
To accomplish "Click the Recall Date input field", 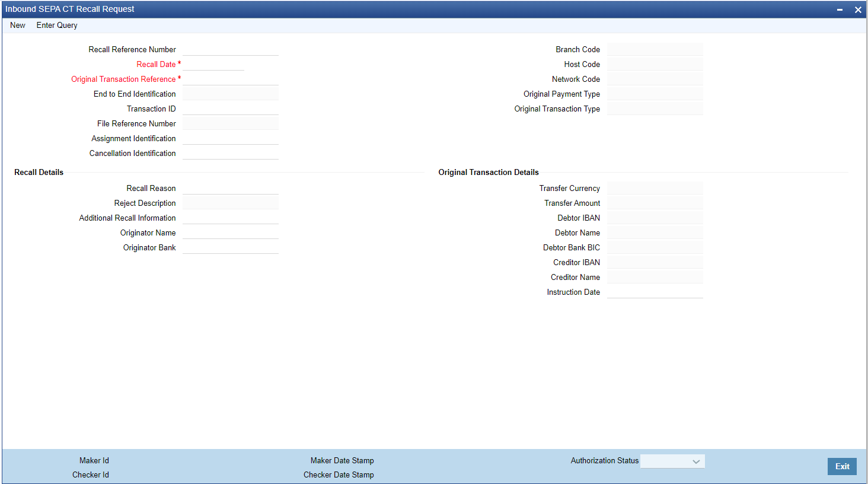I will [x=213, y=64].
